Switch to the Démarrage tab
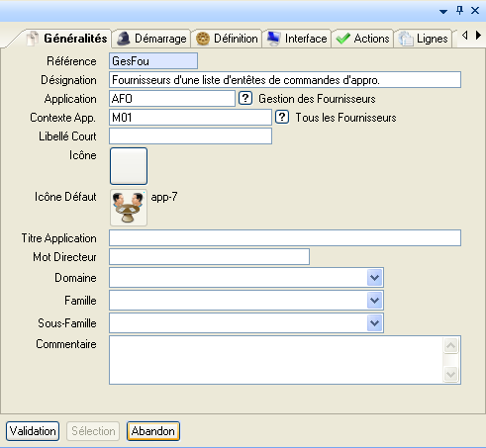The height and width of the screenshot is (448, 486). click(x=151, y=39)
